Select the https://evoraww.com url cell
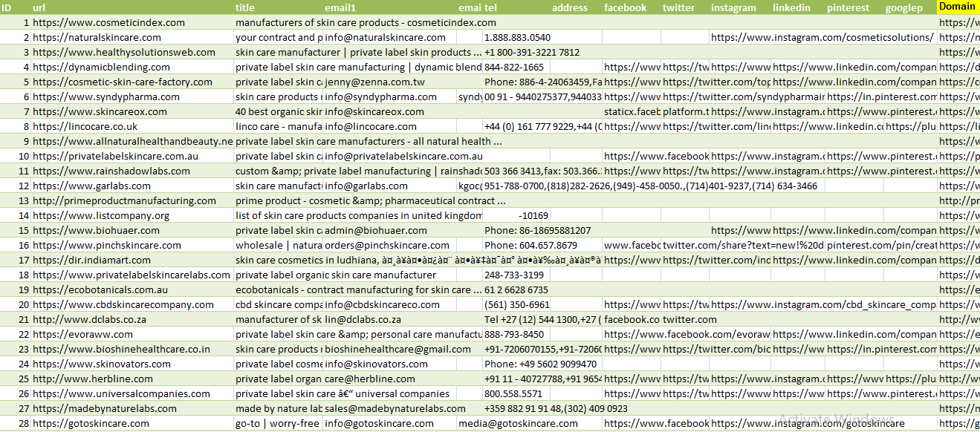Image resolution: width=980 pixels, height=432 pixels. tap(132, 334)
